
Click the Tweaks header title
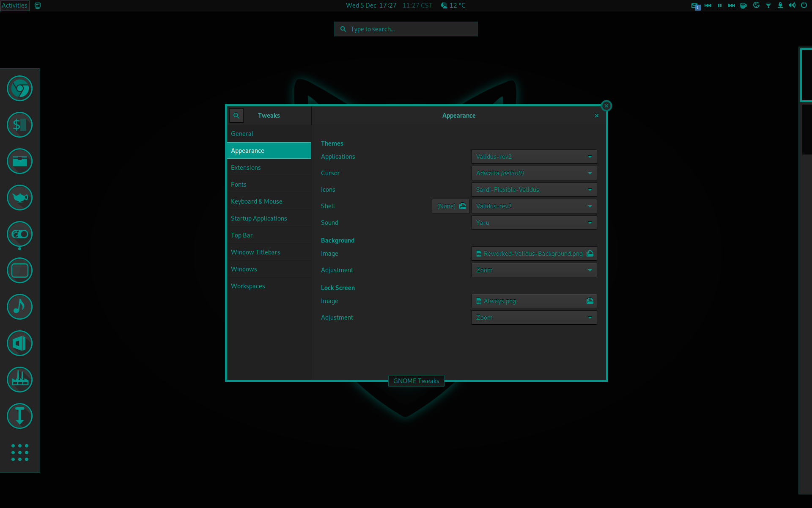coord(269,116)
